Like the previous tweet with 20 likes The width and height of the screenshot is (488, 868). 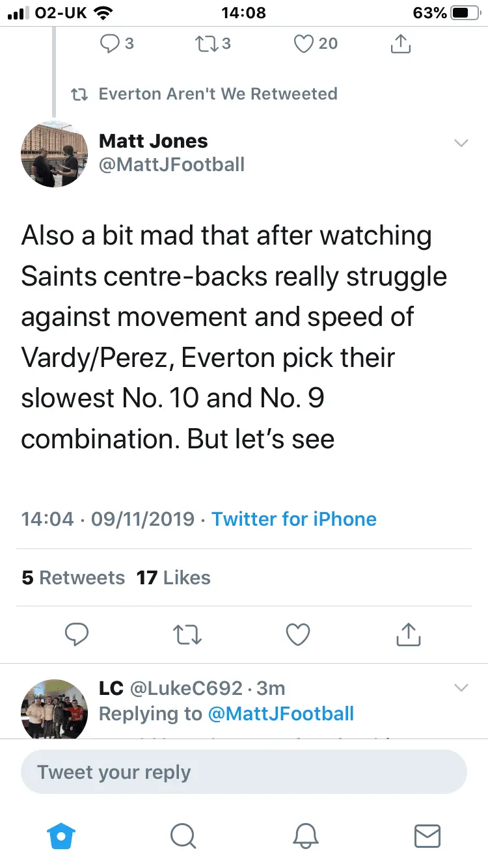click(x=303, y=44)
